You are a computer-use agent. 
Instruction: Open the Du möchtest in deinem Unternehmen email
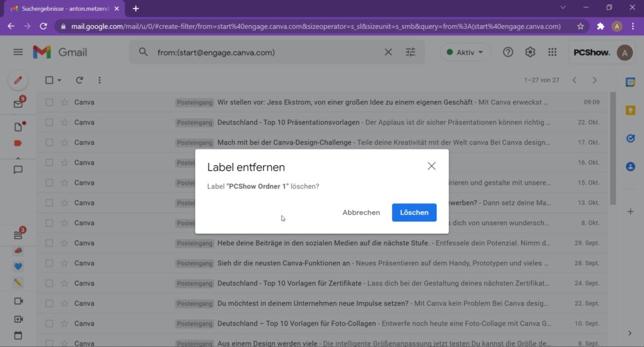322,303
